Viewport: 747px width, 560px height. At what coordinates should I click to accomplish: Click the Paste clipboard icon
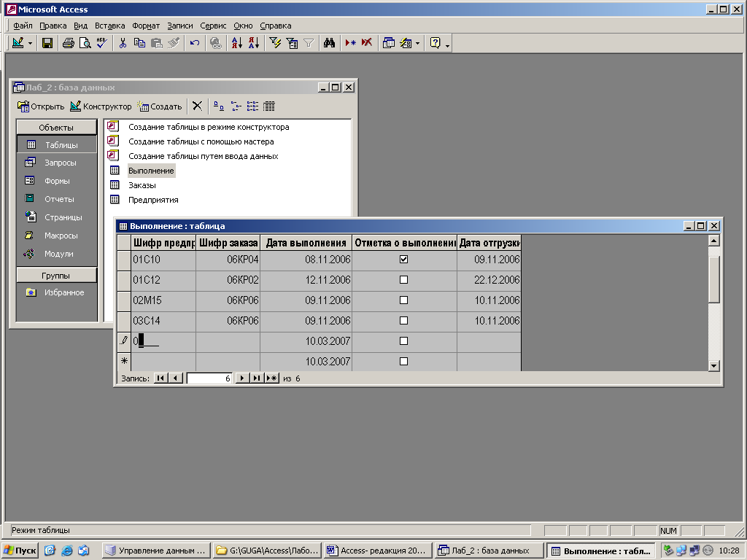156,43
